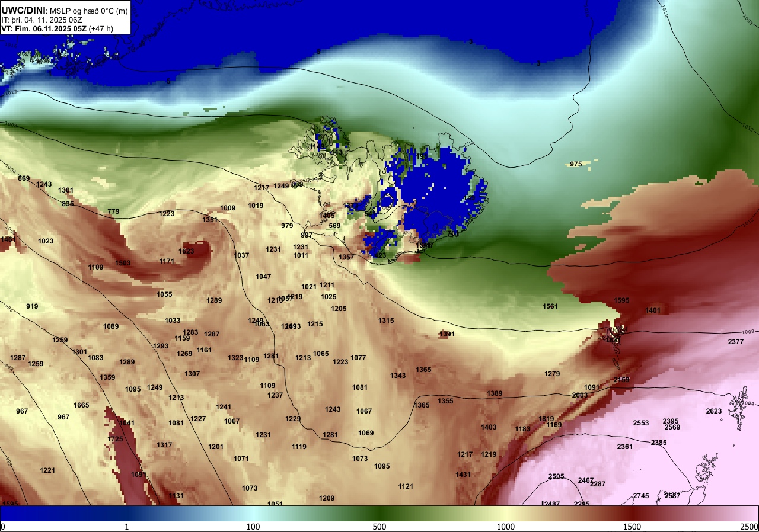Click the 979 height value
Image resolution: width=759 pixels, height=532 pixels.
point(287,226)
